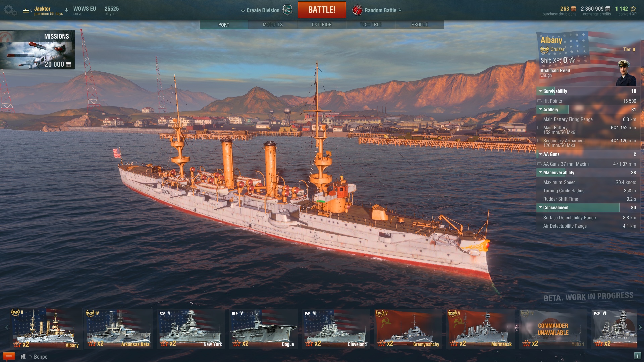Screen dimensions: 644x362
Task: Open the settings gear menu
Action: click(10, 10)
